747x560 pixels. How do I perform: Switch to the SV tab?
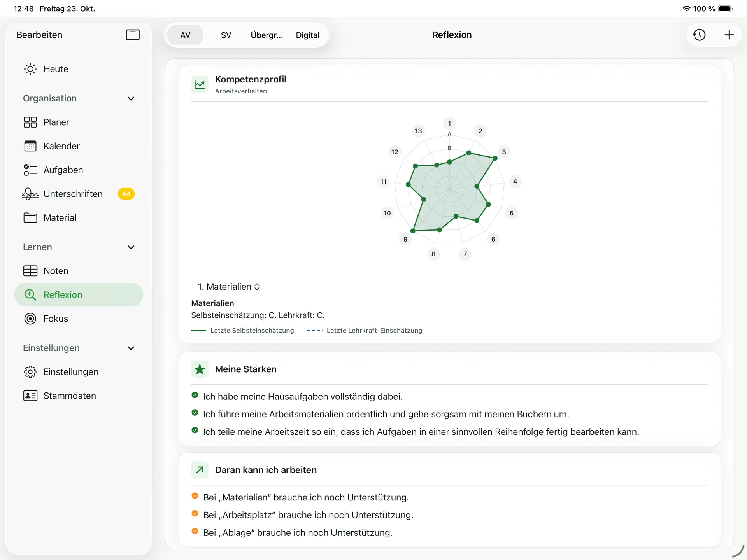click(x=226, y=35)
